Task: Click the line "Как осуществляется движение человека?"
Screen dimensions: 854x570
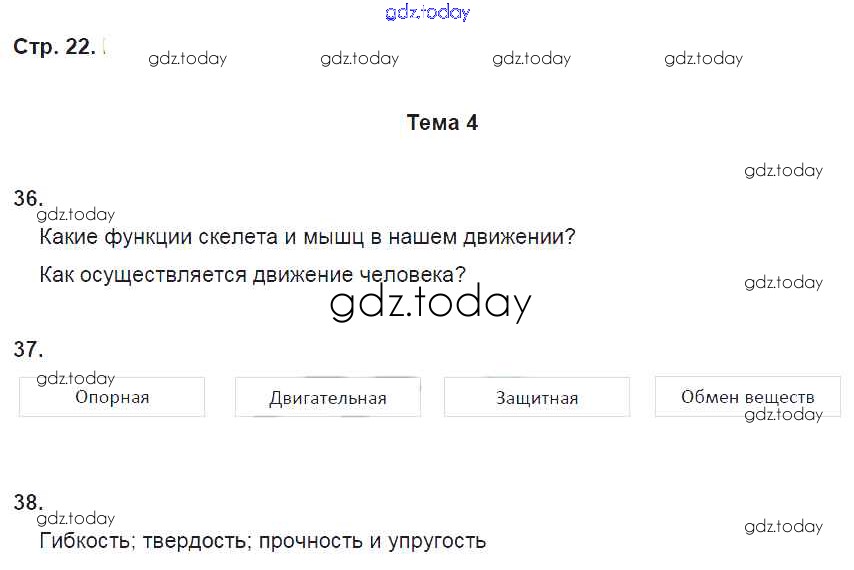Action: tap(252, 274)
